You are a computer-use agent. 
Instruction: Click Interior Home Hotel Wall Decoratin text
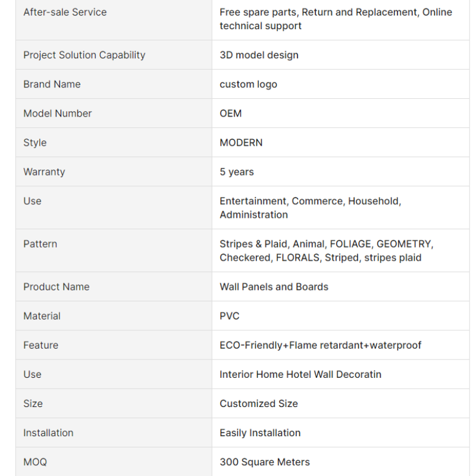coord(300,374)
